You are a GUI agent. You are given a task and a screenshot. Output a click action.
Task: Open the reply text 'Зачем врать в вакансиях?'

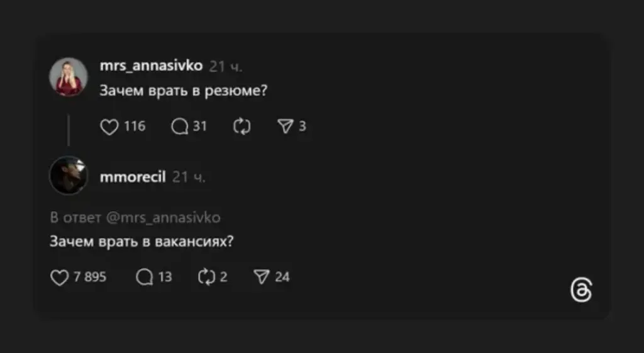[142, 242]
